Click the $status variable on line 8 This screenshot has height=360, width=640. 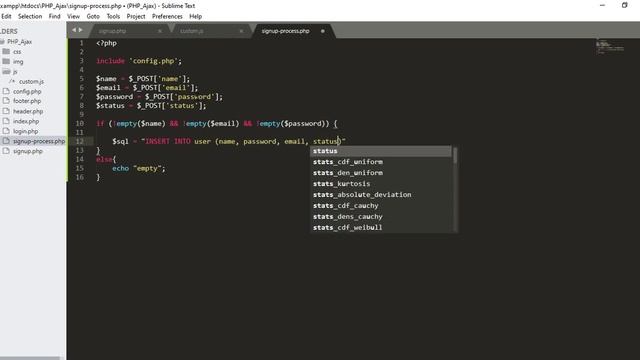110,106
